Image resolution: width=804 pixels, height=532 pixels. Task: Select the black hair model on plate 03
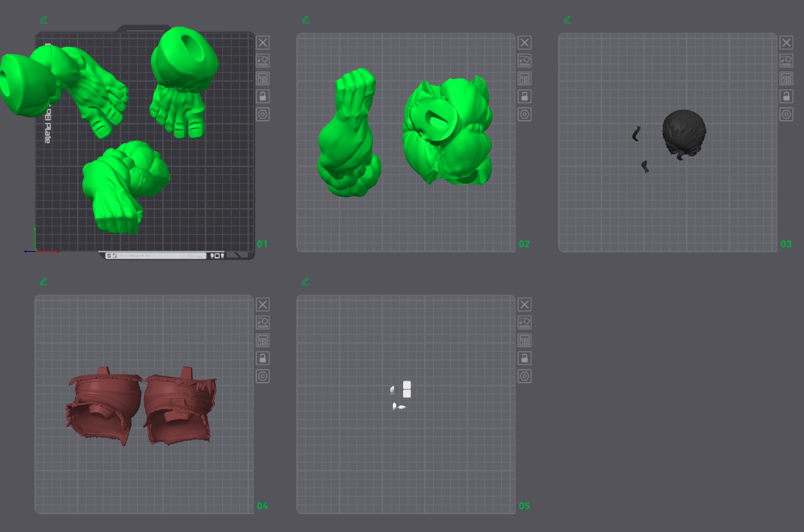click(x=683, y=134)
